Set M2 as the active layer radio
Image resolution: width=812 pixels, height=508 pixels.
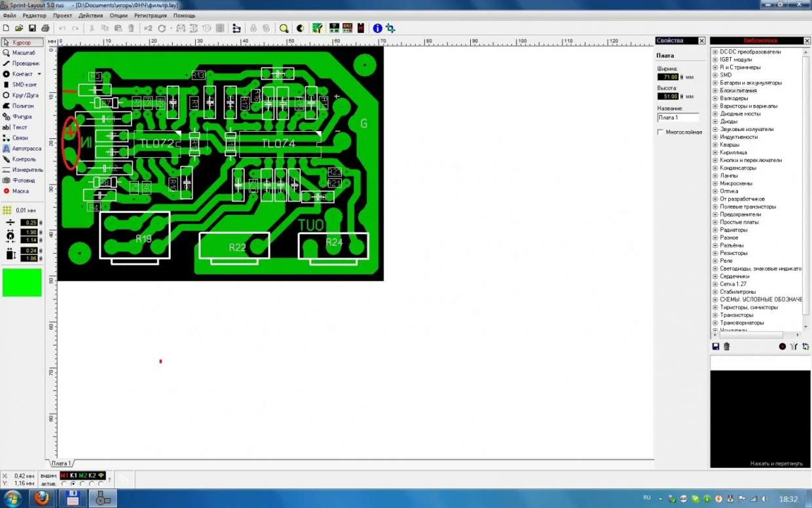click(x=83, y=484)
